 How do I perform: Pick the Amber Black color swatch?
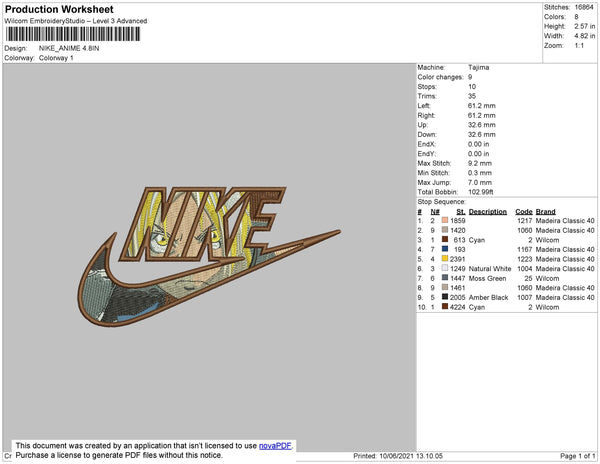[x=445, y=297]
